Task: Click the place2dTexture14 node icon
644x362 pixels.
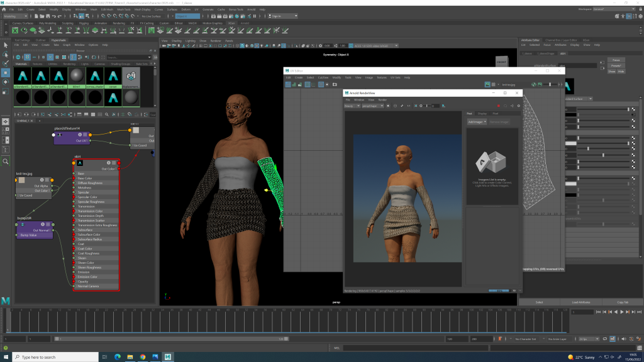Action: click(x=60, y=134)
